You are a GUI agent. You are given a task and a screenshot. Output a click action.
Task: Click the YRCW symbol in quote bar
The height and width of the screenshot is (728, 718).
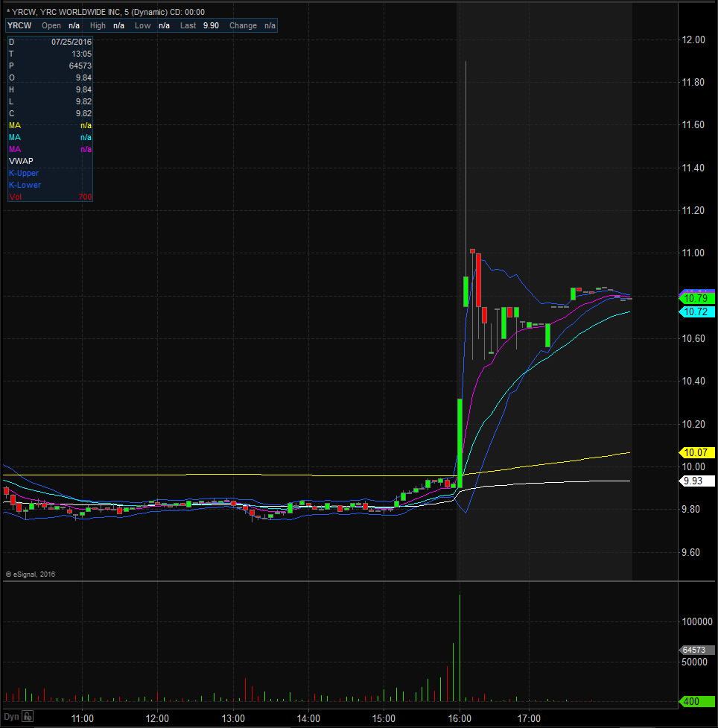tap(19, 25)
